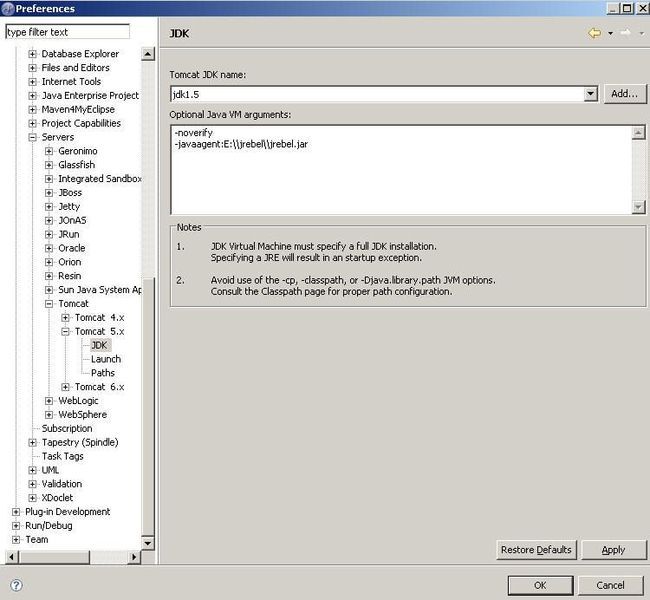Expand the Integrated Sandbox node
The height and width of the screenshot is (600, 650).
(49, 179)
